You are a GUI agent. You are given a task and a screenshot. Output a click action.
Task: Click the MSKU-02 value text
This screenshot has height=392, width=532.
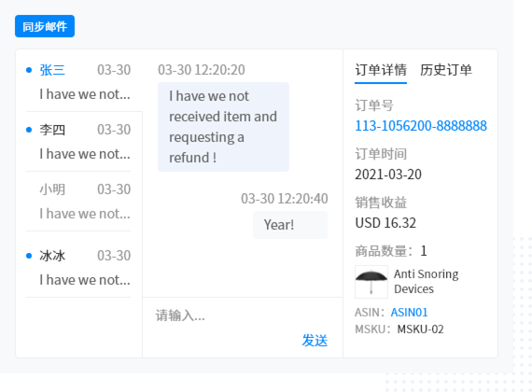(x=420, y=329)
